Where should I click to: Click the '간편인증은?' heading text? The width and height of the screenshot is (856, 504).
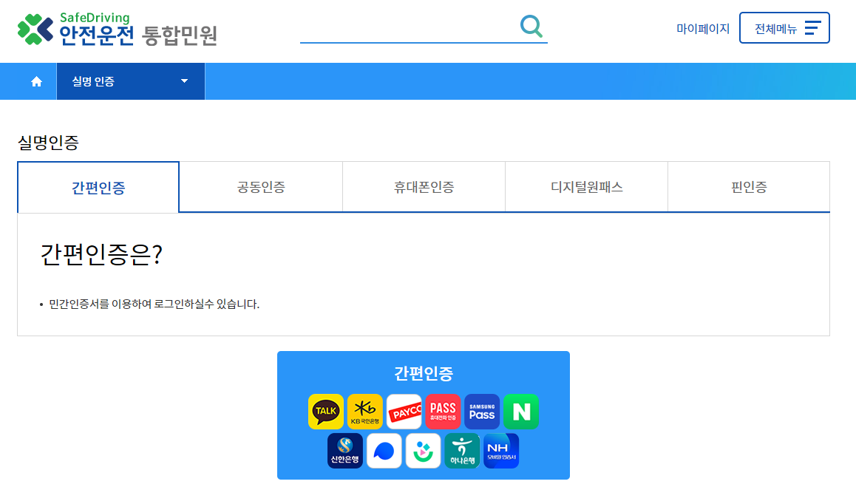tap(101, 254)
